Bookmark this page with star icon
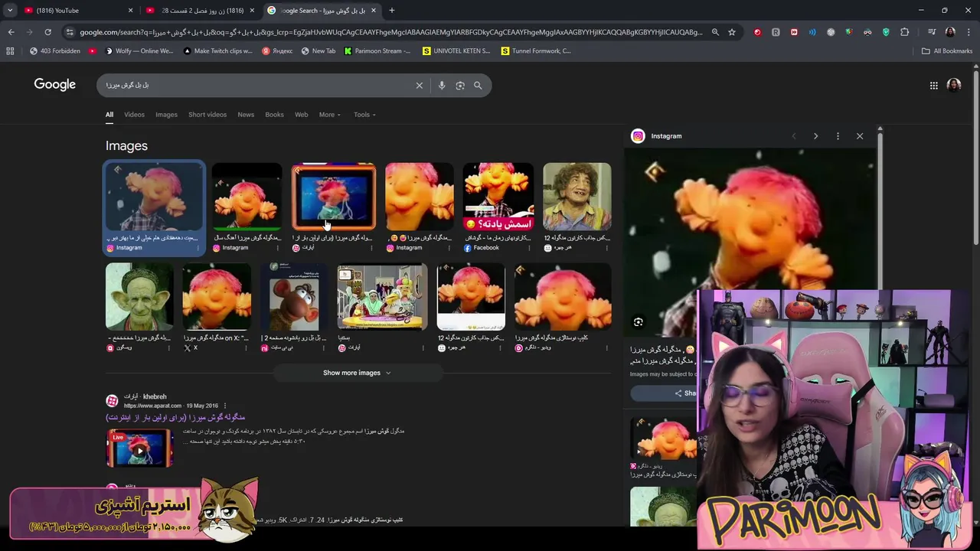The width and height of the screenshot is (980, 551). 732,32
